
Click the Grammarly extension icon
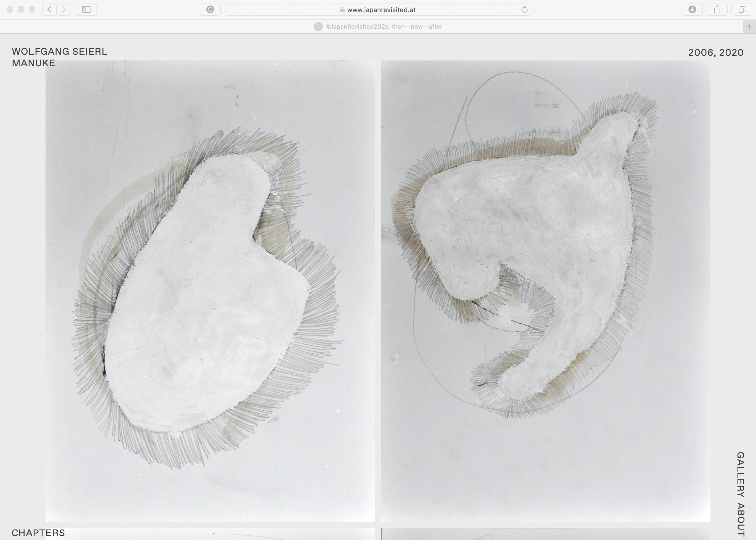tap(210, 9)
